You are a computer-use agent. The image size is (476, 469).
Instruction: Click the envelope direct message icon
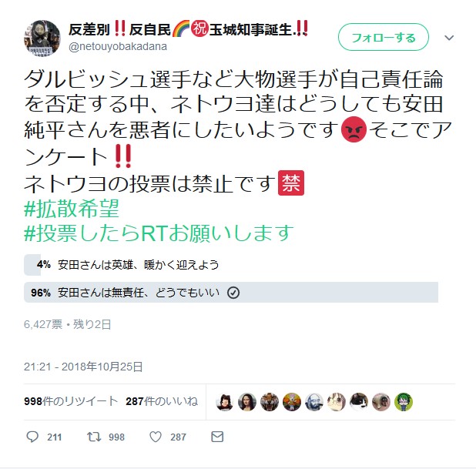(x=217, y=437)
